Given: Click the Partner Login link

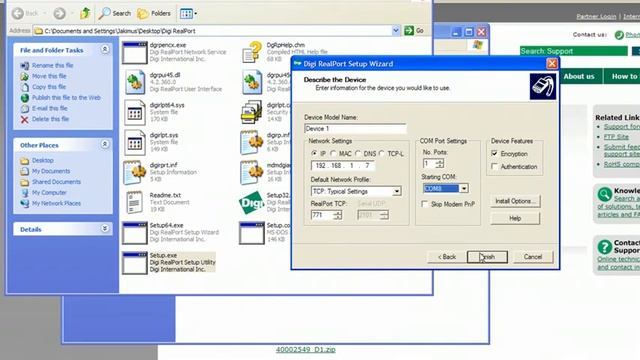Looking at the screenshot, I should tap(596, 16).
